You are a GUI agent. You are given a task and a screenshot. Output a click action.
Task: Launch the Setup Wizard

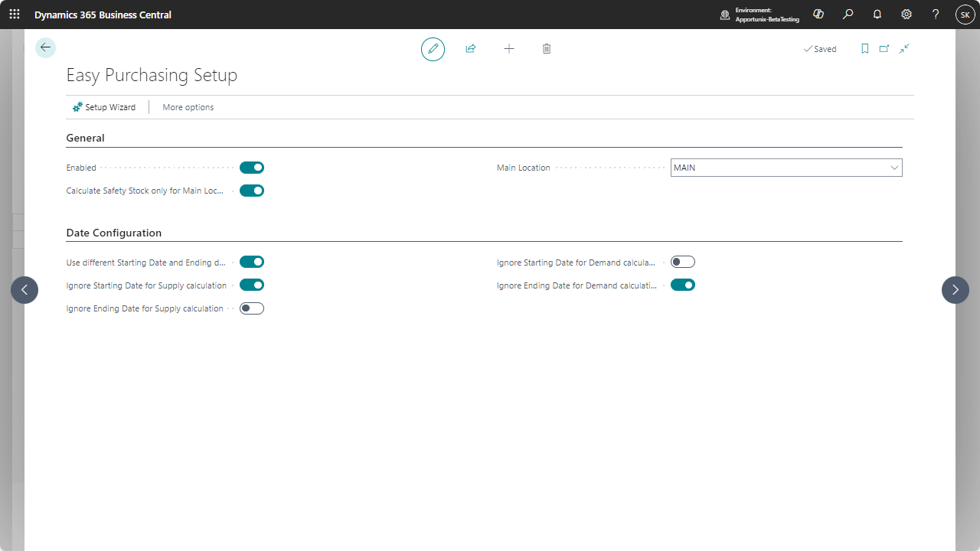(104, 106)
